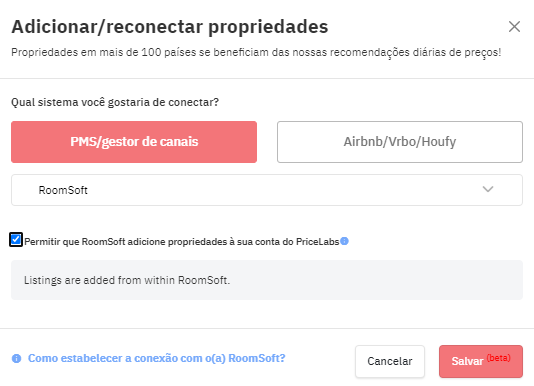Click the Permitir que RoomSoft adicione propriedades label
The image size is (534, 386).
tap(182, 242)
